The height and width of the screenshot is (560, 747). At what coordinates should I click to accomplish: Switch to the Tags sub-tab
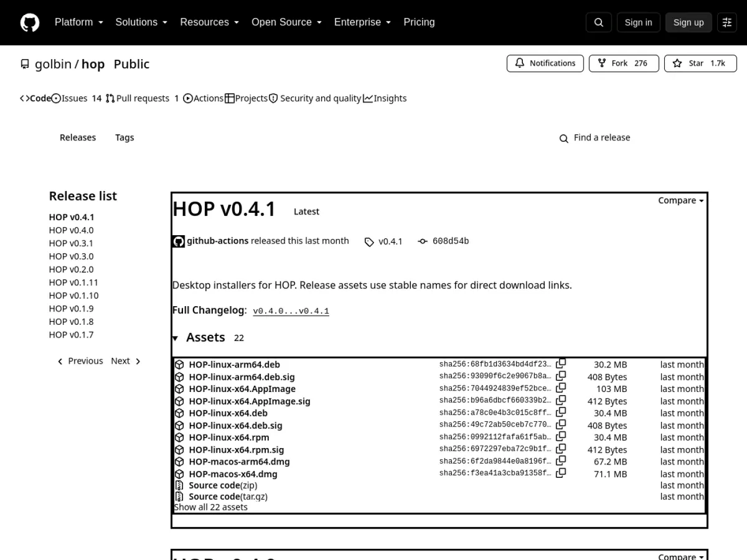pyautogui.click(x=125, y=138)
